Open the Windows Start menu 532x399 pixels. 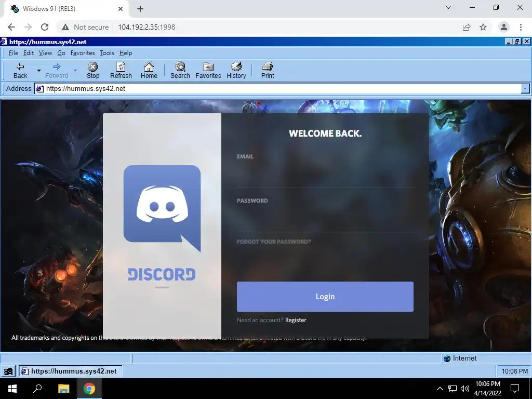coord(12,389)
